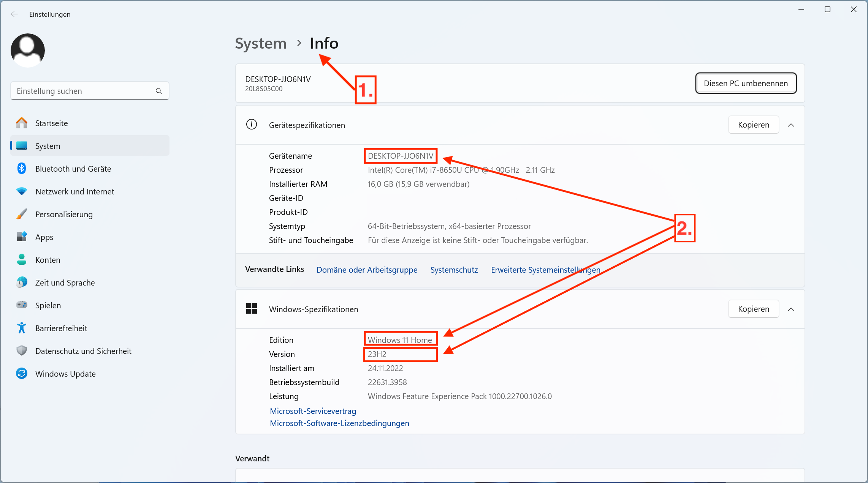Click the Gerätename value DESKTOP-JJO6N1V

click(401, 156)
